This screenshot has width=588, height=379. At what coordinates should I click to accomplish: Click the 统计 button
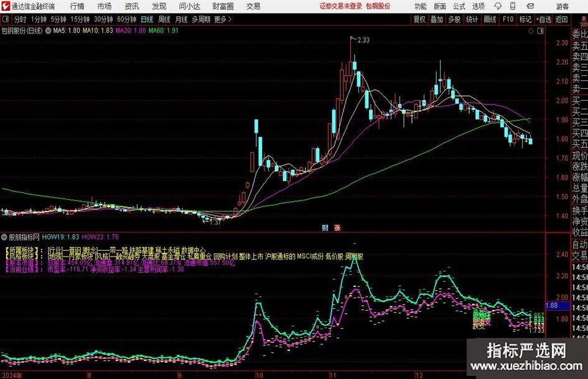tap(472, 19)
